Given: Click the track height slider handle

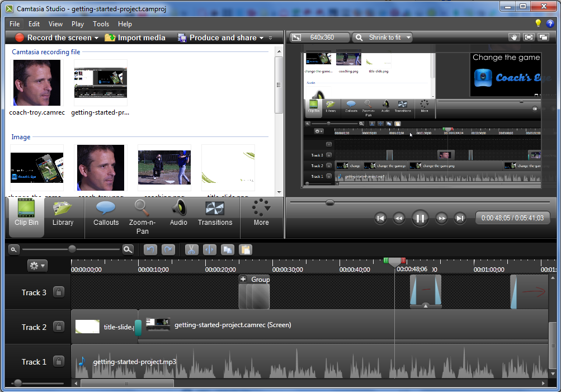Looking at the screenshot, I should tap(17, 383).
